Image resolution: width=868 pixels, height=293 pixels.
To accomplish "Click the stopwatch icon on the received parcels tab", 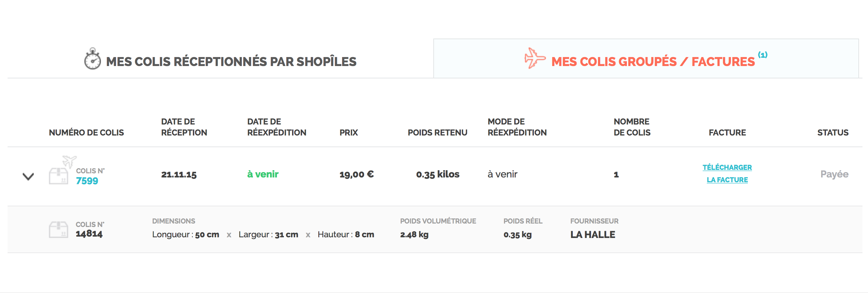I will pyautogui.click(x=92, y=59).
